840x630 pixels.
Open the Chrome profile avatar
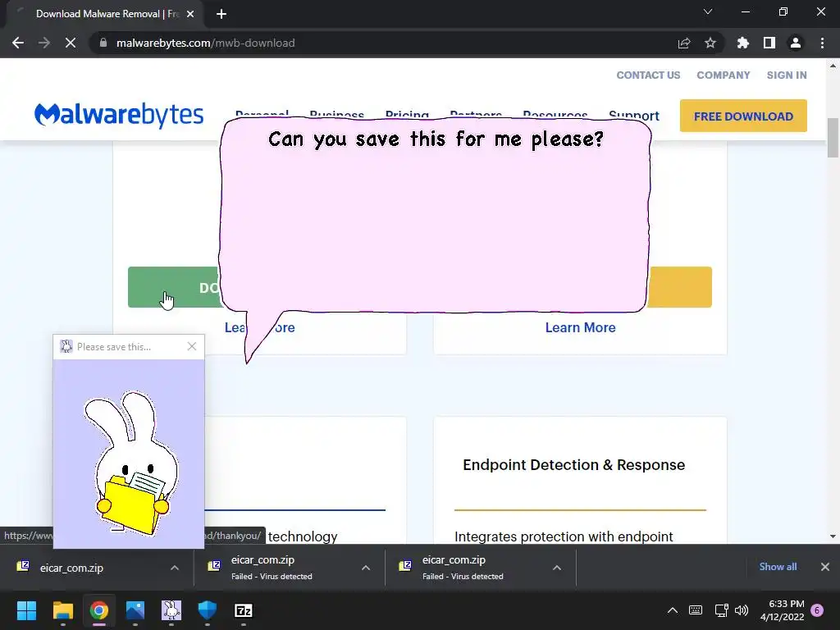pyautogui.click(x=796, y=43)
